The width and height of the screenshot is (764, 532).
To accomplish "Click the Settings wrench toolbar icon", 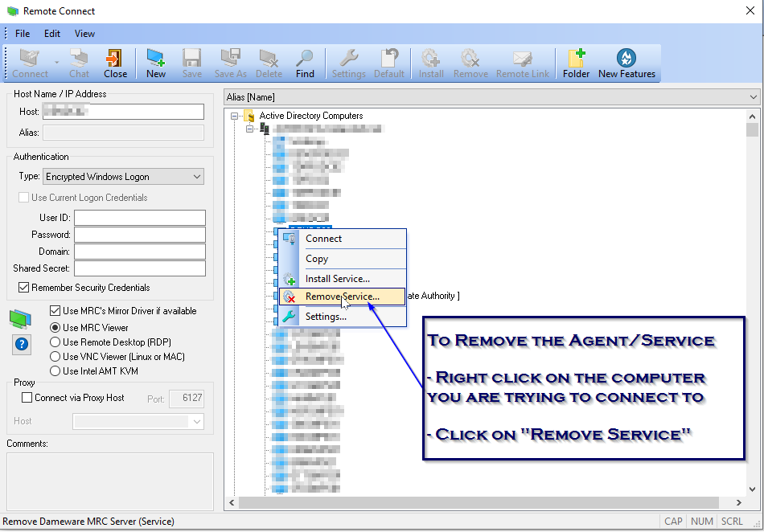I will point(348,63).
